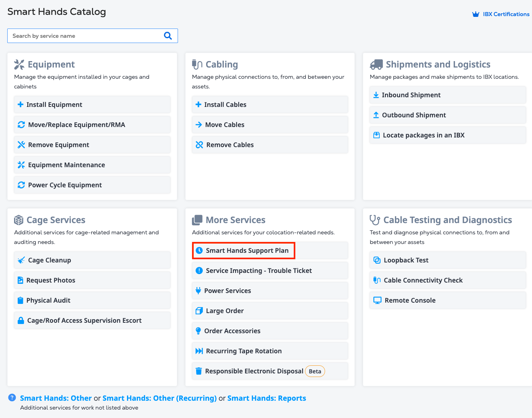This screenshot has height=418, width=532.
Task: Click the box icon for Locate packages
Action: (x=376, y=135)
